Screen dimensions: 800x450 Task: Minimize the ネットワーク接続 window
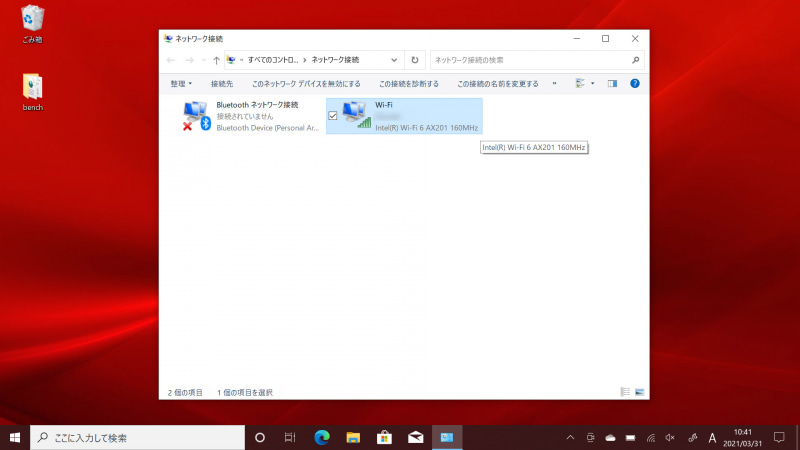pos(577,39)
